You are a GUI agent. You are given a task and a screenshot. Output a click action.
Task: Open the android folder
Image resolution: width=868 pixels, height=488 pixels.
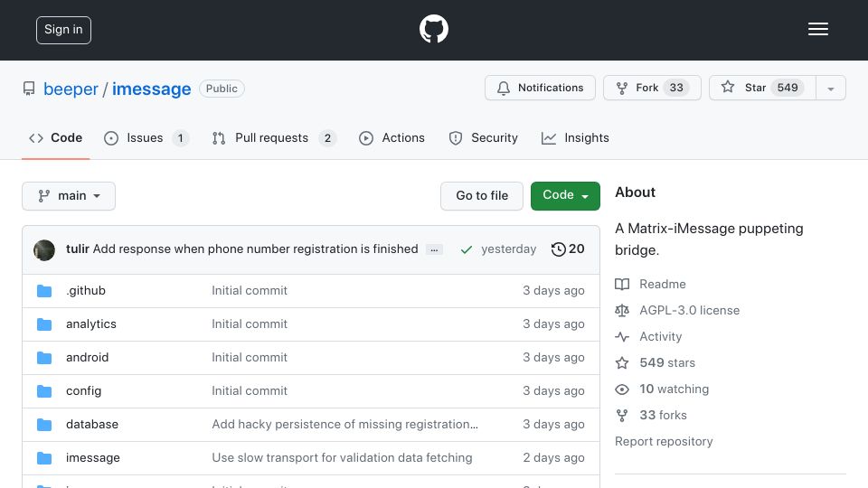pyautogui.click(x=88, y=358)
